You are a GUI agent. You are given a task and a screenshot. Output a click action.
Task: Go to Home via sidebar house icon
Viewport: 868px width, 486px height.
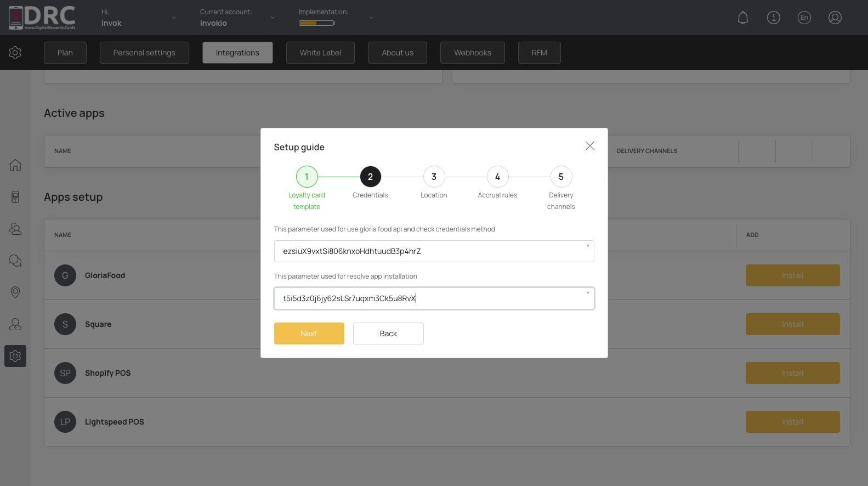tap(15, 165)
